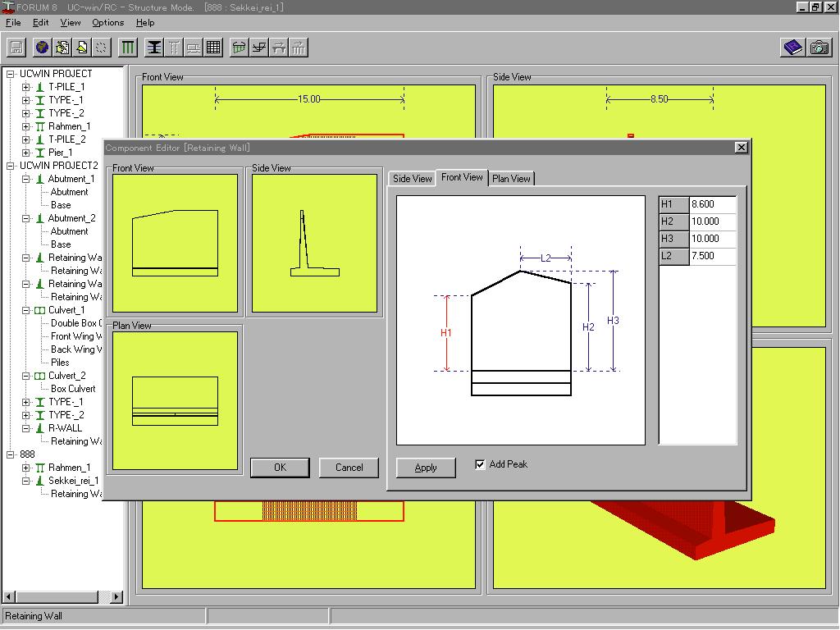Click the grid table toolbar icon
The height and width of the screenshot is (630, 840).
214,47
